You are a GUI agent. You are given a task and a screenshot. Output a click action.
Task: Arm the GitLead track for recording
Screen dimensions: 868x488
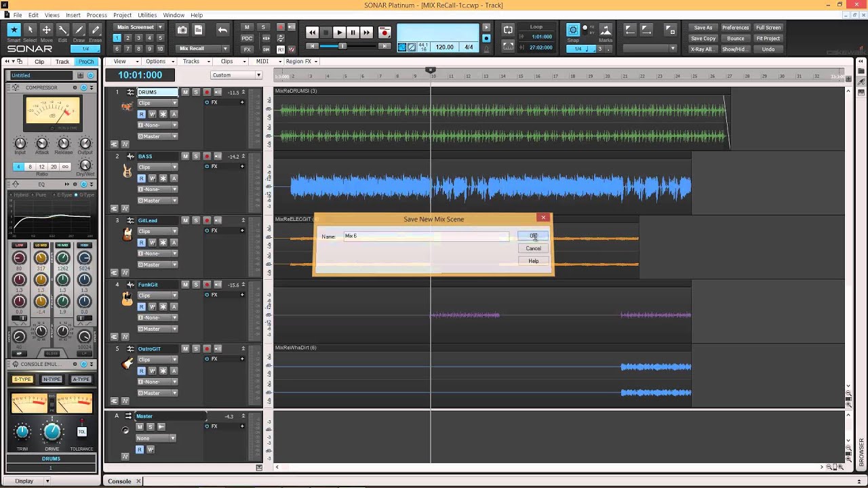point(207,220)
